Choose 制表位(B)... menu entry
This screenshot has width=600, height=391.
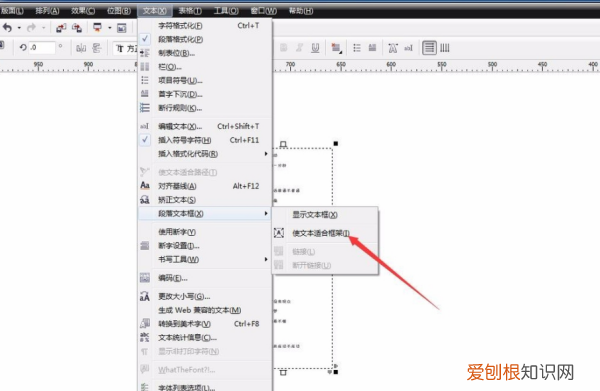205,53
